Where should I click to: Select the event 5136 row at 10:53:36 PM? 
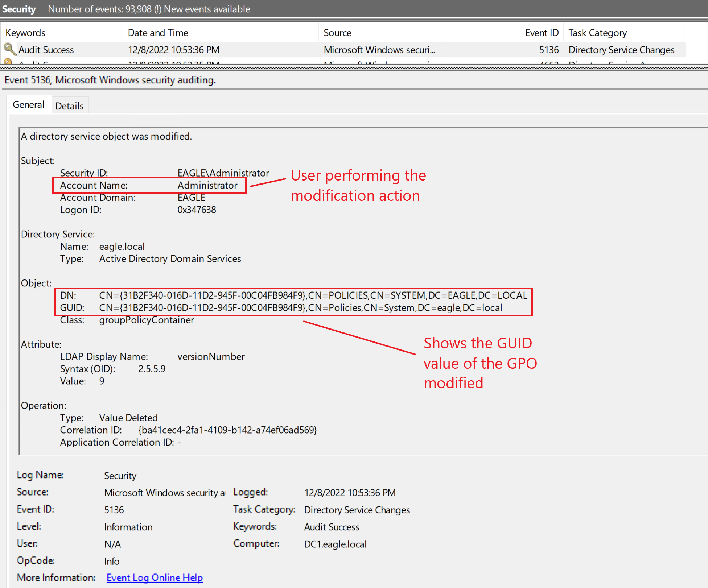point(173,50)
